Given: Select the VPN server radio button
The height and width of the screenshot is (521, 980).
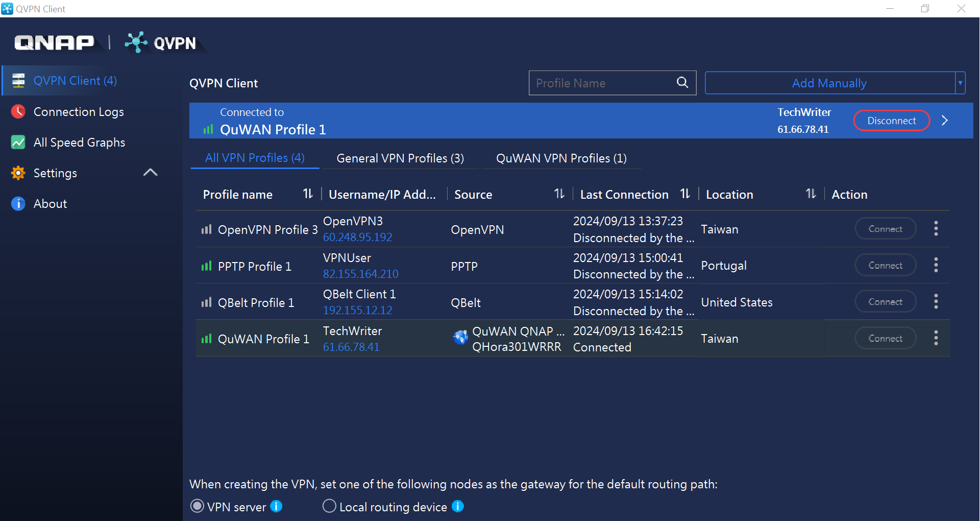Looking at the screenshot, I should click(197, 506).
